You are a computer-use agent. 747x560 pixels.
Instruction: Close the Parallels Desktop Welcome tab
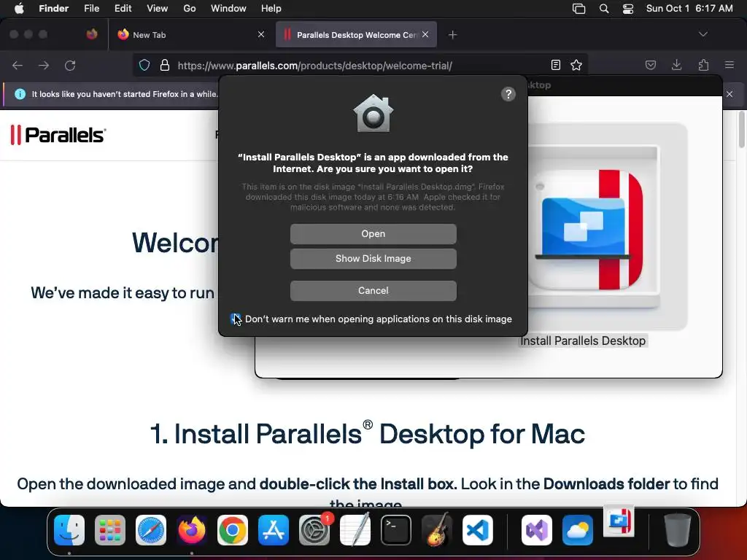click(x=425, y=34)
